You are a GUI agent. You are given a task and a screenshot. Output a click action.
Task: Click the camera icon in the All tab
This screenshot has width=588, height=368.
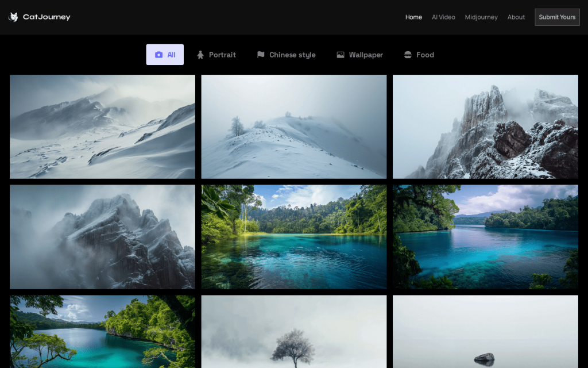point(158,55)
